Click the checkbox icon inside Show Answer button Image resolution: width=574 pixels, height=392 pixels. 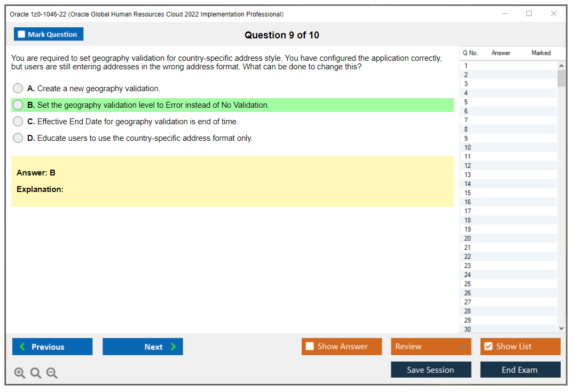[x=309, y=346]
